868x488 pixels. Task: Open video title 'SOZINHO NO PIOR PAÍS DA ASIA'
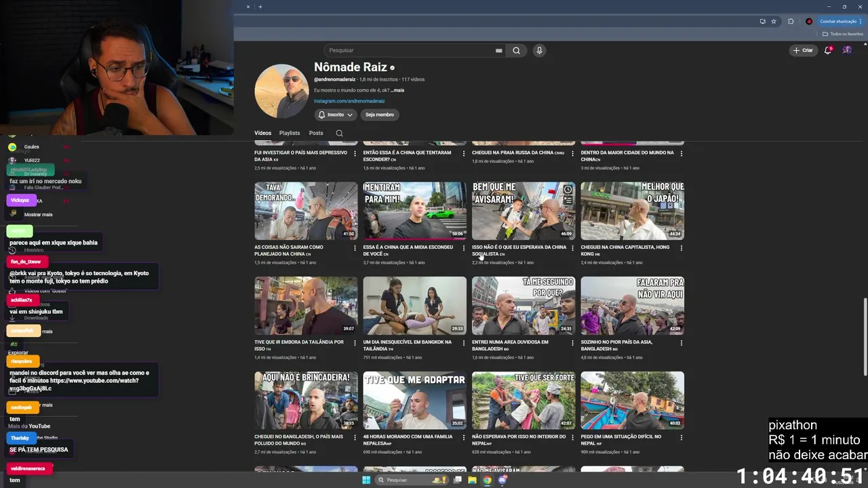click(617, 345)
